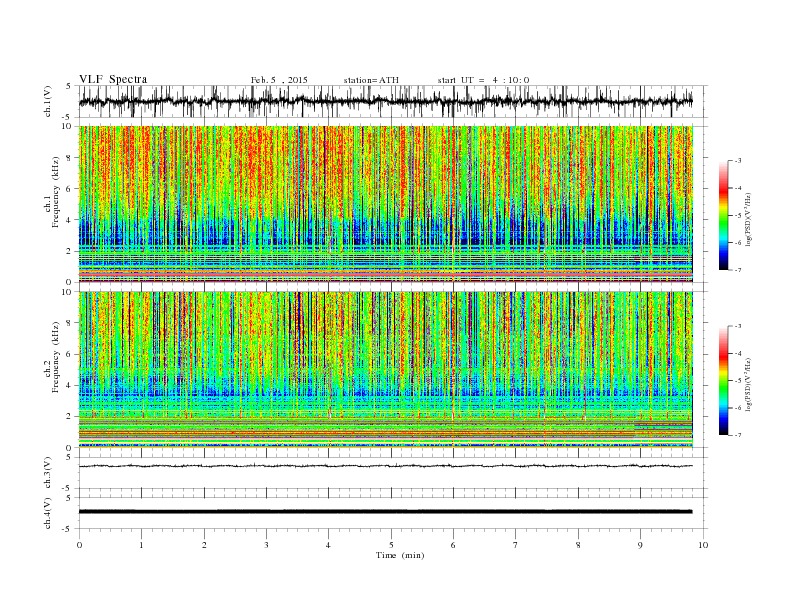
Task: Click the 'start UT = 4 :10: 0' text
Action: 483,80
